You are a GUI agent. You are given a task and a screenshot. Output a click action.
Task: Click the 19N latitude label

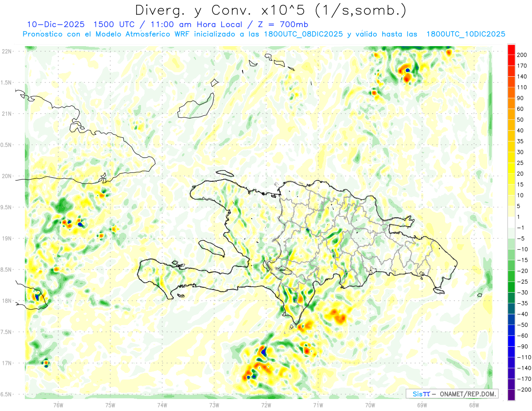coord(7,239)
